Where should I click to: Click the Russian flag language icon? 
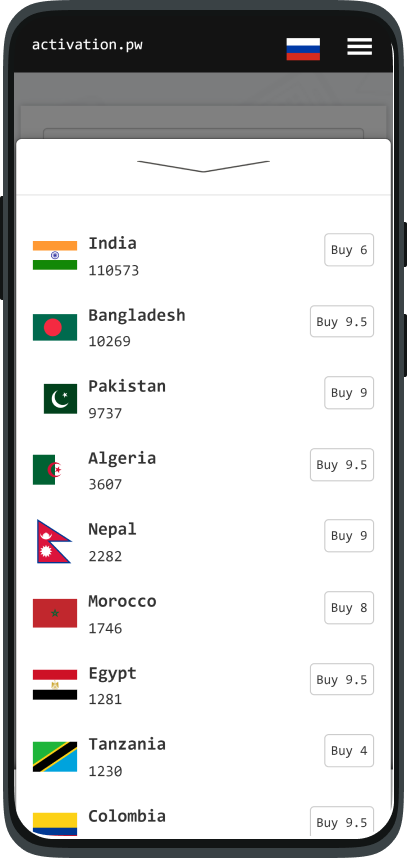(303, 49)
